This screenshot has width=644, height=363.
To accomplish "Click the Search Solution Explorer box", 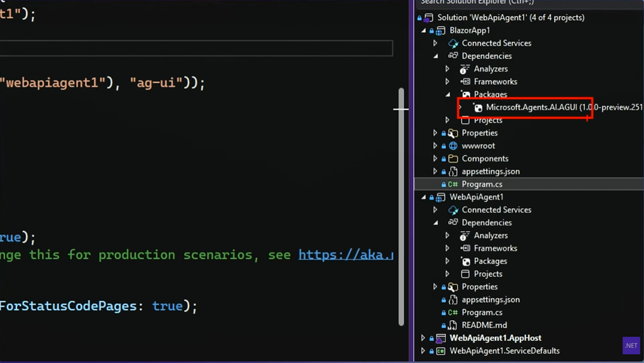I will point(530,3).
